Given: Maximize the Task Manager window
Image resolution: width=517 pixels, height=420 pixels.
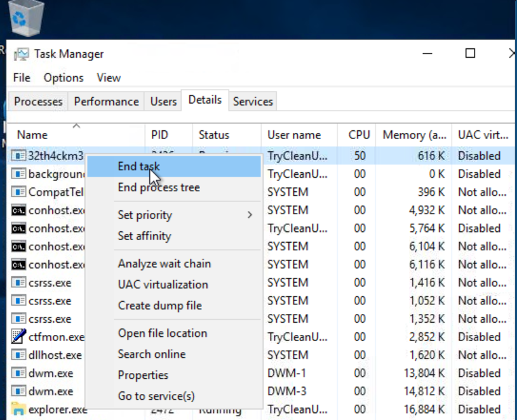Looking at the screenshot, I should coord(470,53).
